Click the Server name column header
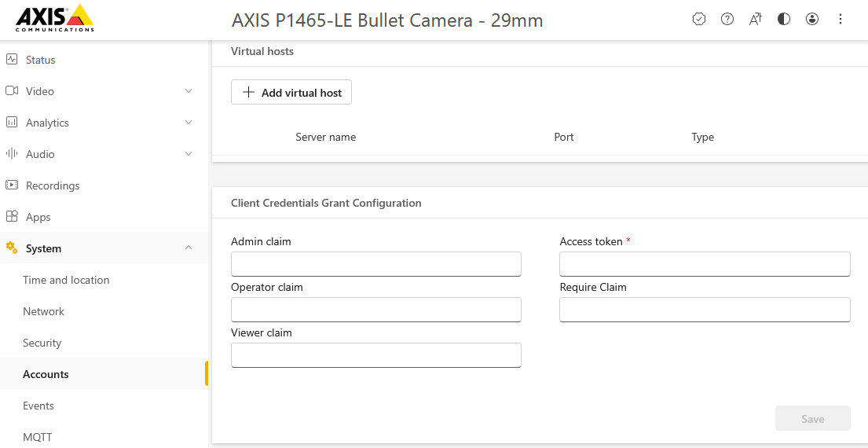This screenshot has height=448, width=868. coord(325,137)
